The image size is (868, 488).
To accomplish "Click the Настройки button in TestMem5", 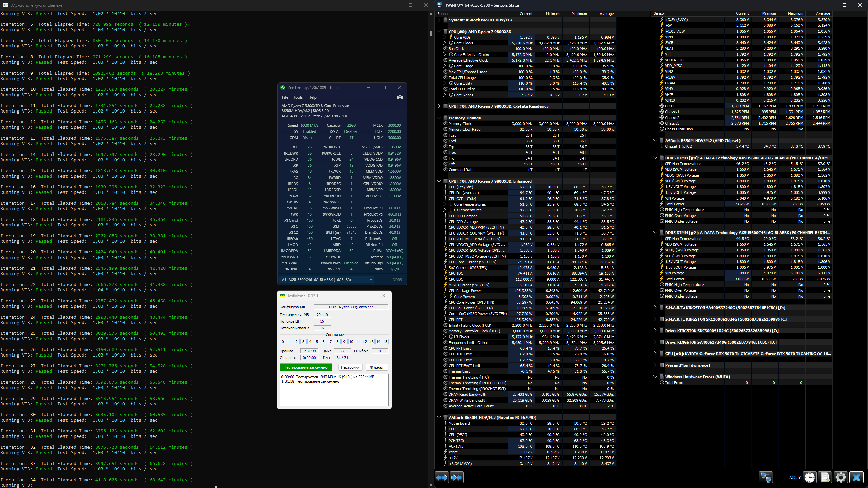I will [350, 367].
